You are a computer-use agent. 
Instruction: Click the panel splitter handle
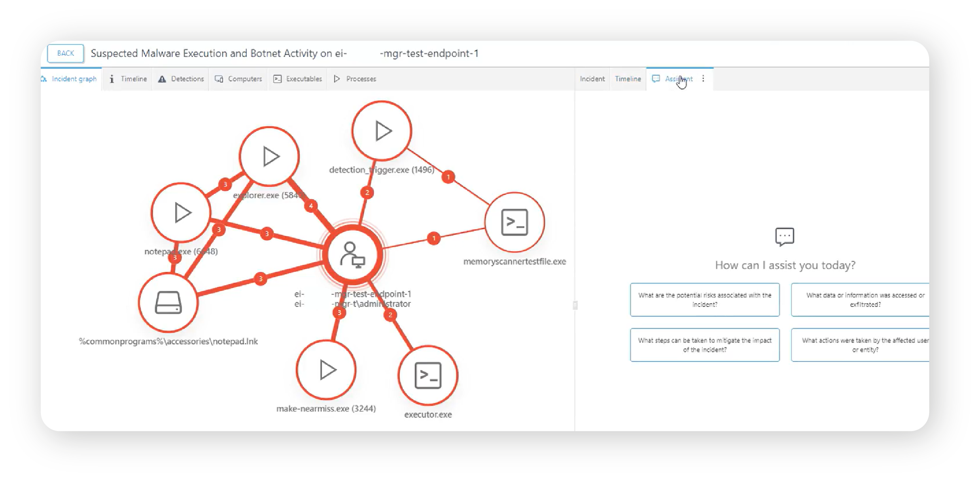(x=575, y=305)
